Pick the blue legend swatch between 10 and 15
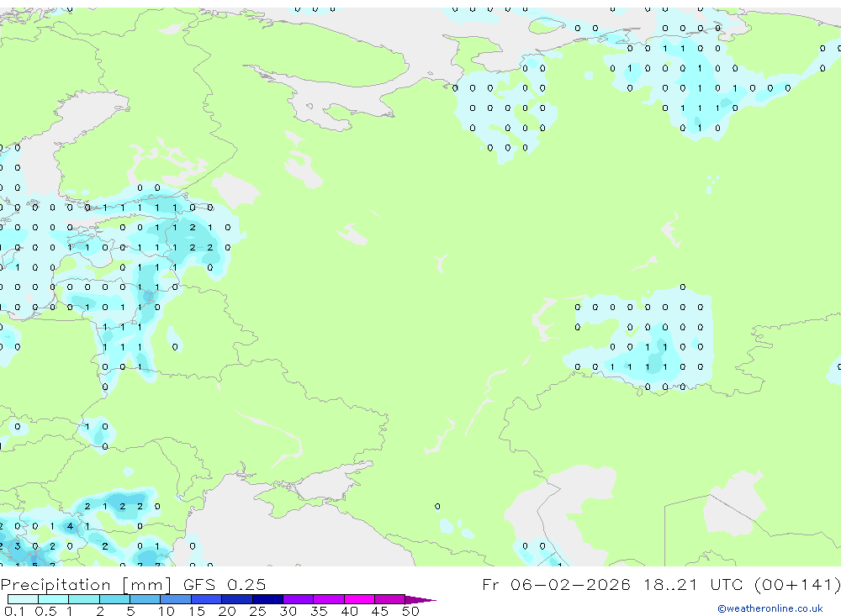 pyautogui.click(x=176, y=599)
